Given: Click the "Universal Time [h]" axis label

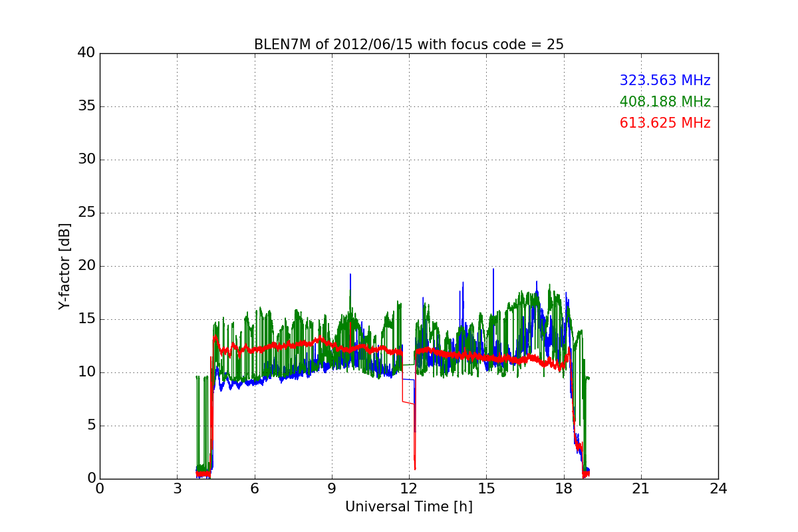Looking at the screenshot, I should pyautogui.click(x=408, y=507).
